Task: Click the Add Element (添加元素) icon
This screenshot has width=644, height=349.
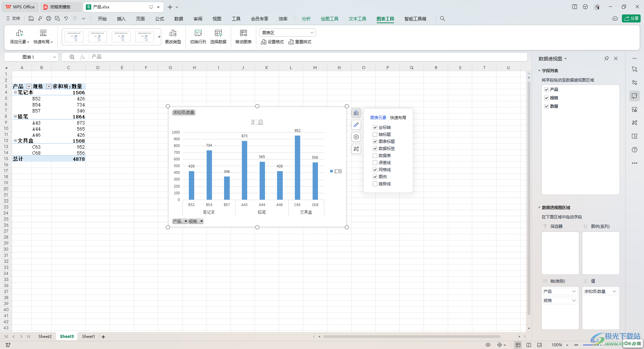Action: (x=20, y=33)
